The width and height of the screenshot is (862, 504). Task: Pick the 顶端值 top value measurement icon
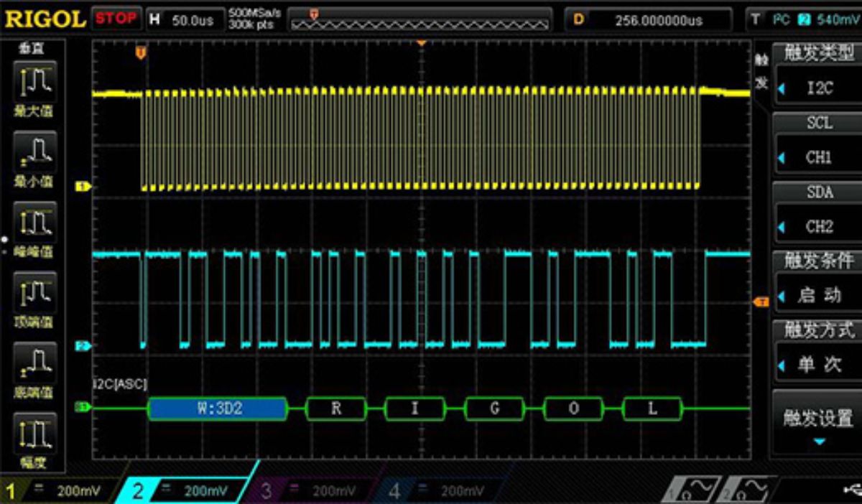[x=34, y=296]
